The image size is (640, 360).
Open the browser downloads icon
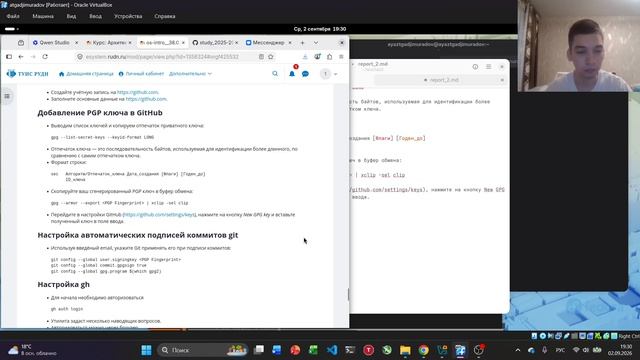[x=305, y=57]
